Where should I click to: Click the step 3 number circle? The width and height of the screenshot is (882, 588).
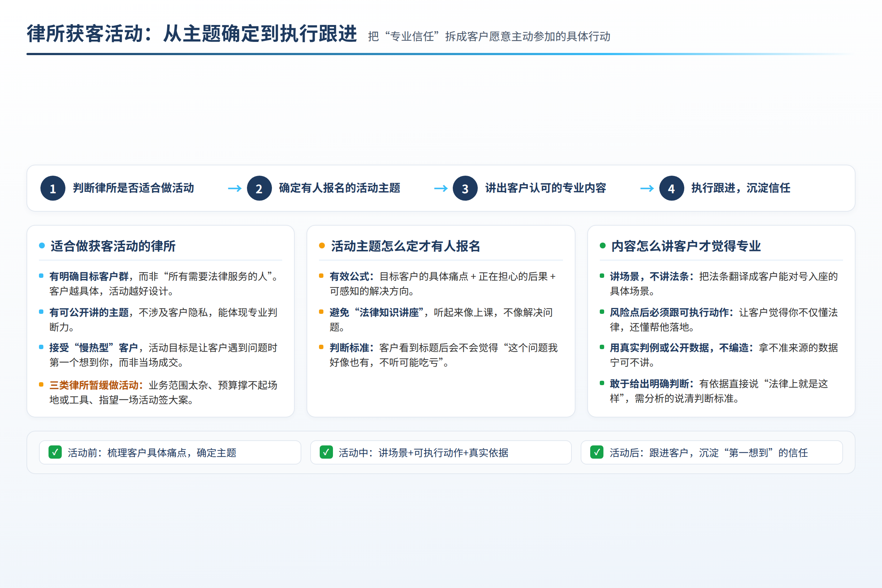coord(465,188)
